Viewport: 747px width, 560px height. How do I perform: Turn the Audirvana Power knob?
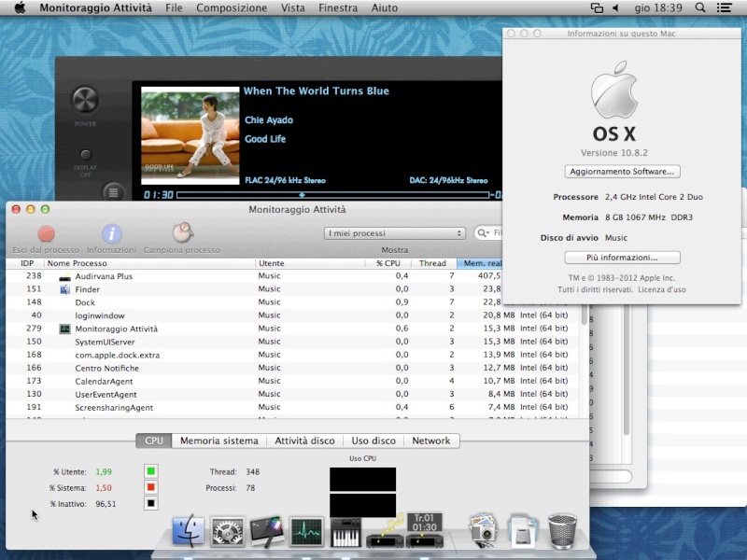point(85,100)
